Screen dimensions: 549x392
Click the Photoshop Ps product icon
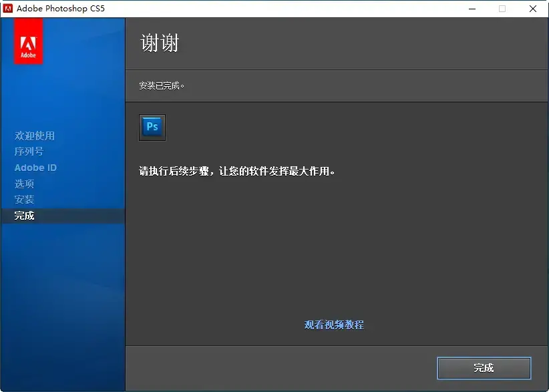tap(152, 128)
